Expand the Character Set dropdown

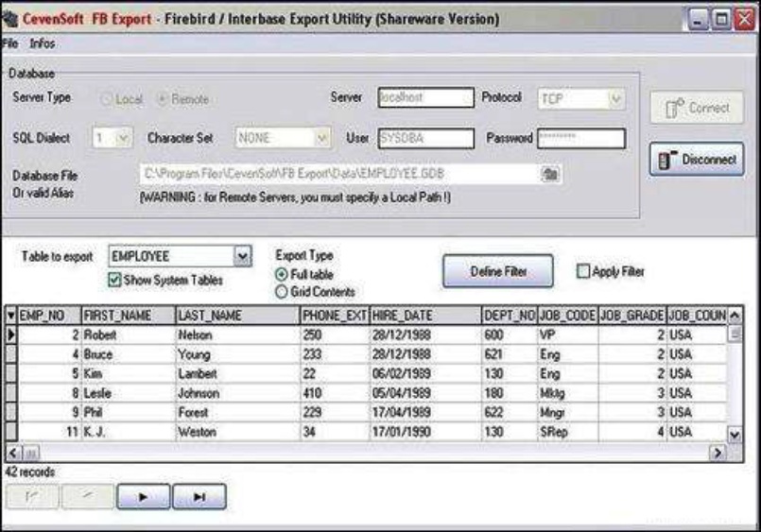321,138
